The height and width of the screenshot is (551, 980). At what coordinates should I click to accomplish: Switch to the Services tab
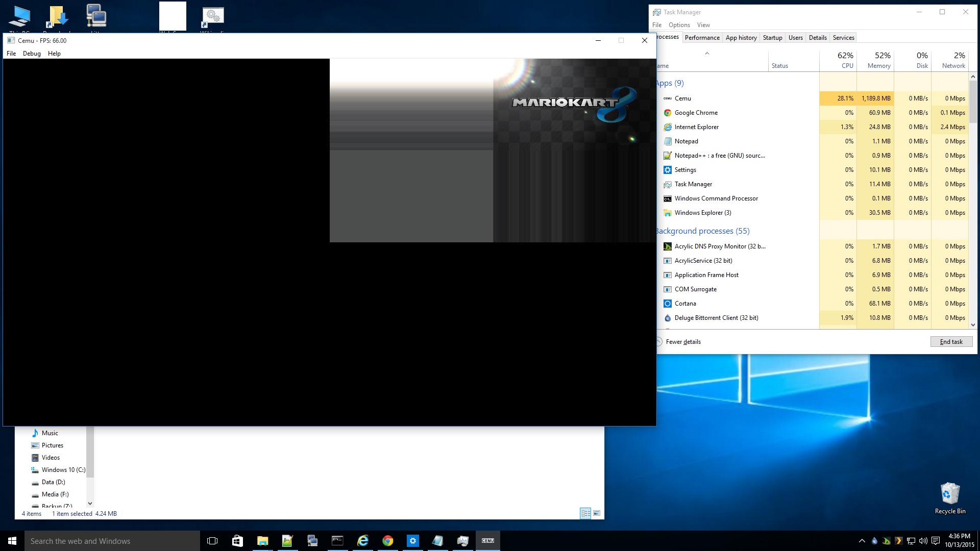pyautogui.click(x=843, y=38)
